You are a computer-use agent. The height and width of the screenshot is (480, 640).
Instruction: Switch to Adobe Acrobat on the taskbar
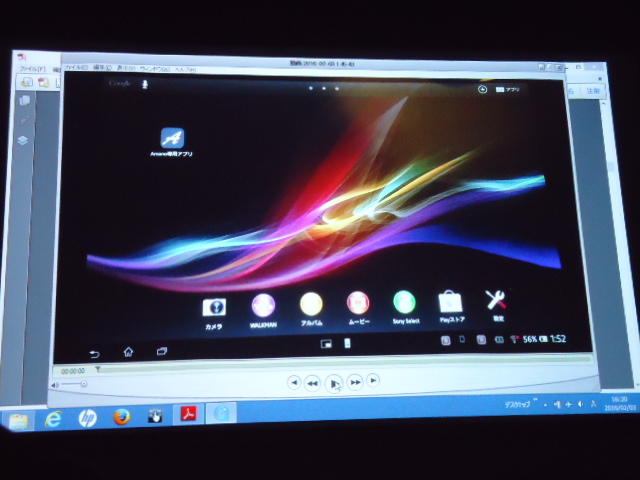pyautogui.click(x=188, y=414)
